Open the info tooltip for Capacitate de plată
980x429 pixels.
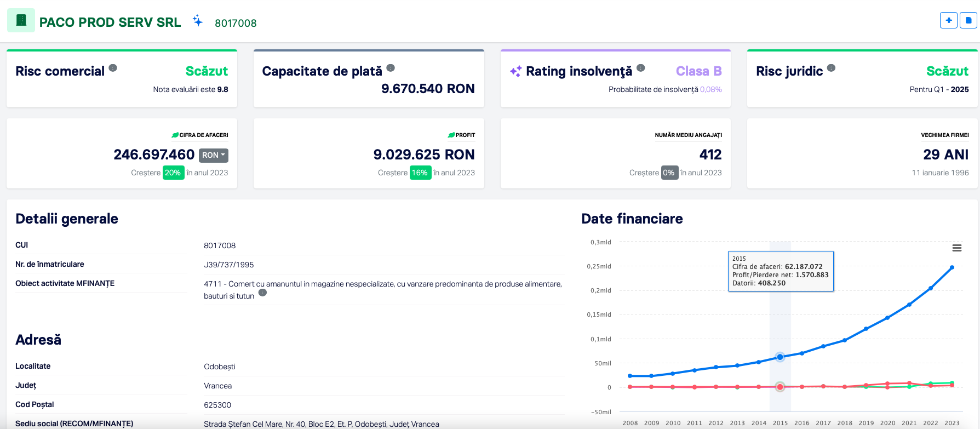391,68
